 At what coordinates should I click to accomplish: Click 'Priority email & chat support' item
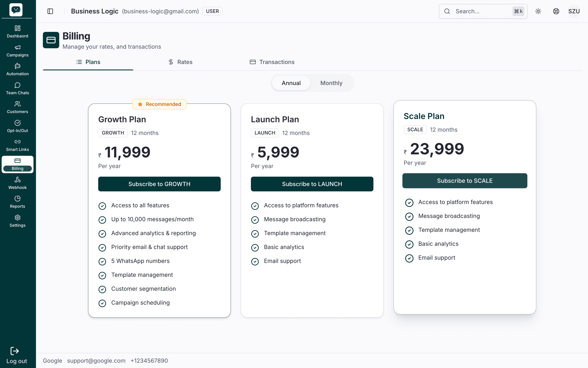(x=149, y=247)
